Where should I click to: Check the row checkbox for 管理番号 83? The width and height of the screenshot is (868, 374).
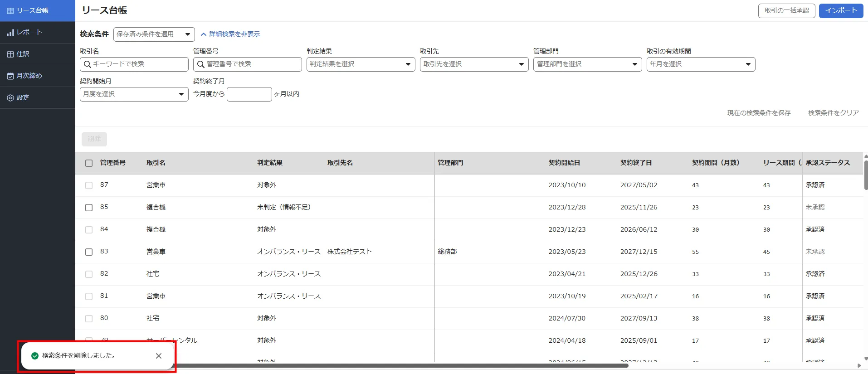[x=89, y=252]
